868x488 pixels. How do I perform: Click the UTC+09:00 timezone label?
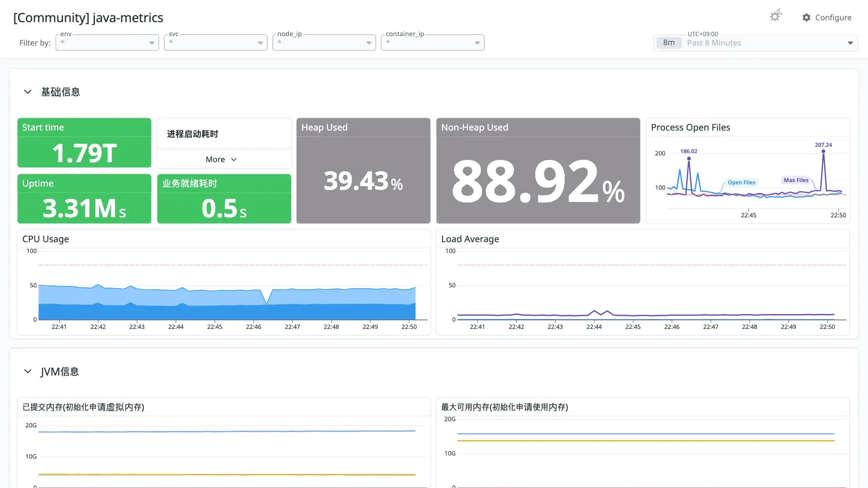(x=703, y=34)
